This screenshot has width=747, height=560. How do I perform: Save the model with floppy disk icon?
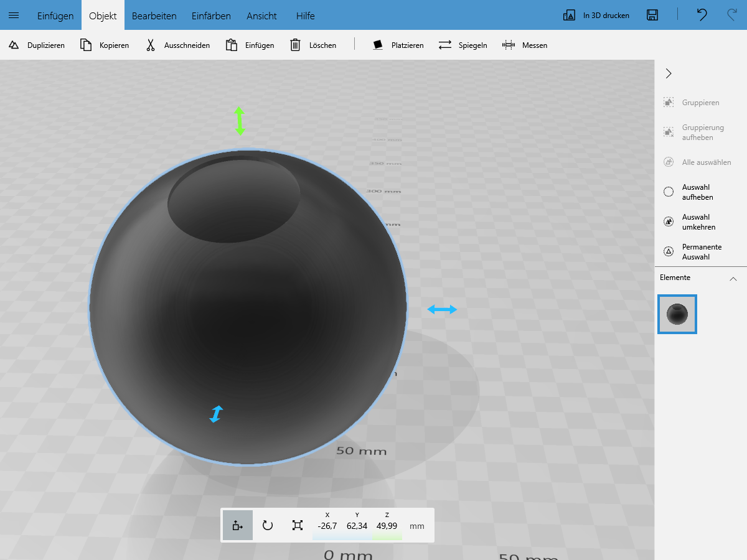tap(652, 16)
